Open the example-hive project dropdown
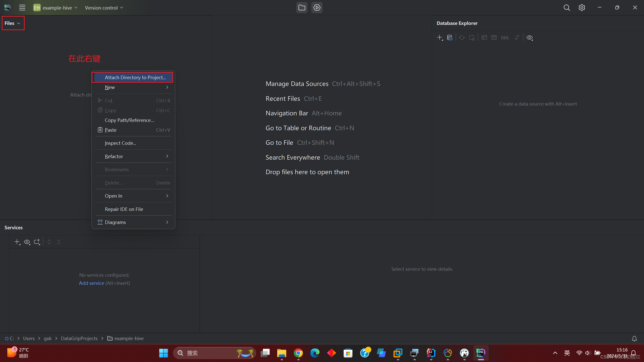 pyautogui.click(x=55, y=8)
